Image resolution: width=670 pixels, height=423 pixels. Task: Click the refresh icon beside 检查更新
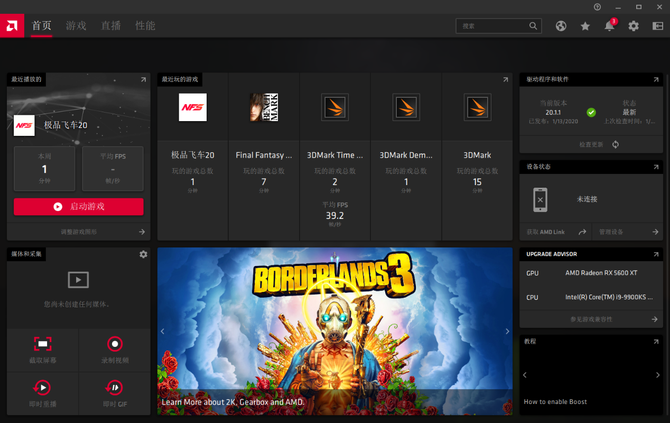tap(615, 144)
